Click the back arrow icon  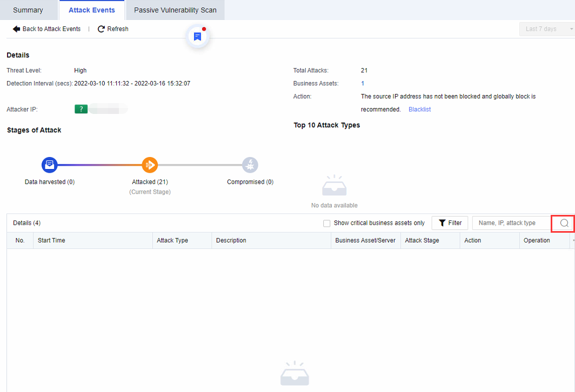[16, 29]
